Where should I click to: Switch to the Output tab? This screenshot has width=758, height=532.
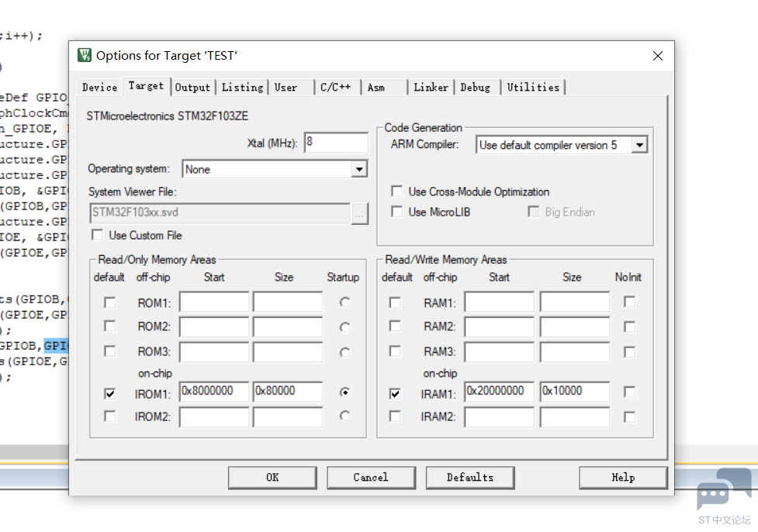(x=192, y=88)
